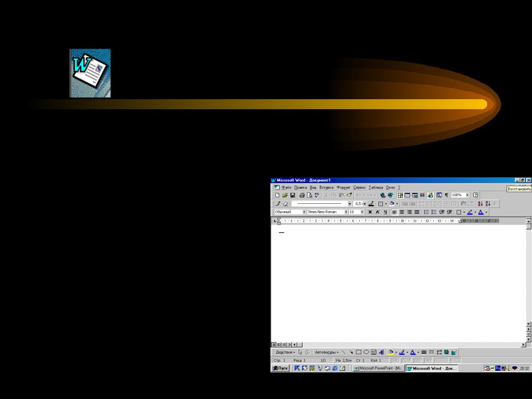Select the Rectangle drawing tool

[x=359, y=352]
